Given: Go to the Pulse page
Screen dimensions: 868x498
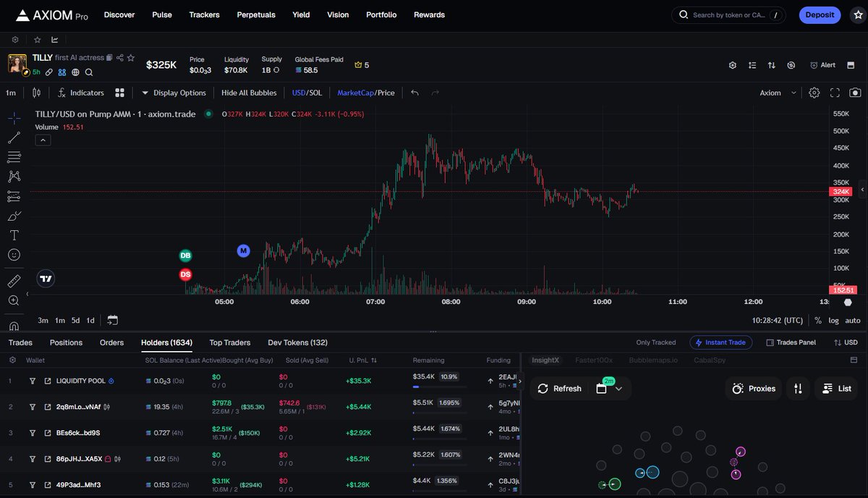Looking at the screenshot, I should pyautogui.click(x=162, y=14).
